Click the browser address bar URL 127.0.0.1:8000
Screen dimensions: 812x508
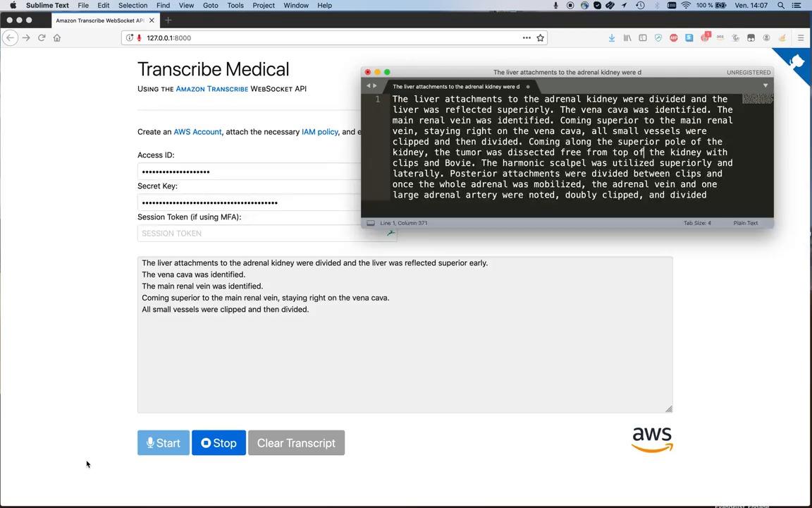click(x=169, y=38)
